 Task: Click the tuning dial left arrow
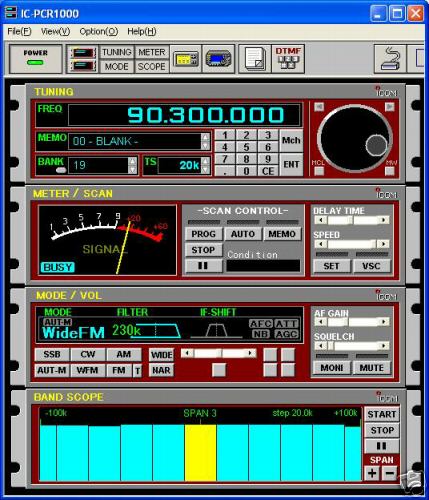point(319,107)
